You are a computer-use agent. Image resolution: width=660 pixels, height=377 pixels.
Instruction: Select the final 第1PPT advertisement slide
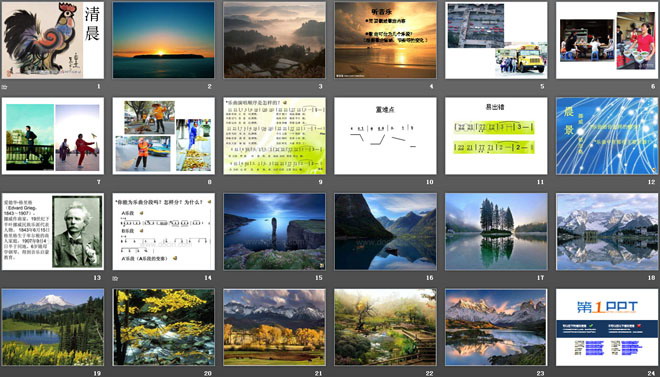607,327
